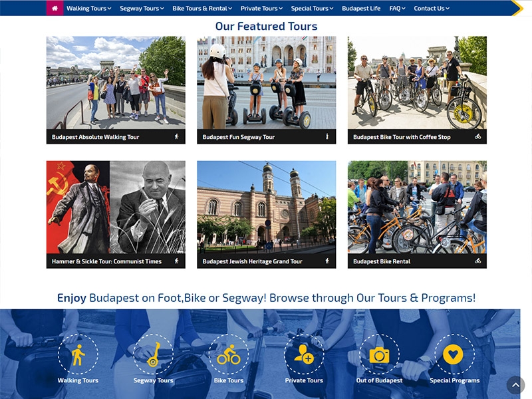Expand the Walking Tours menu

88,8
